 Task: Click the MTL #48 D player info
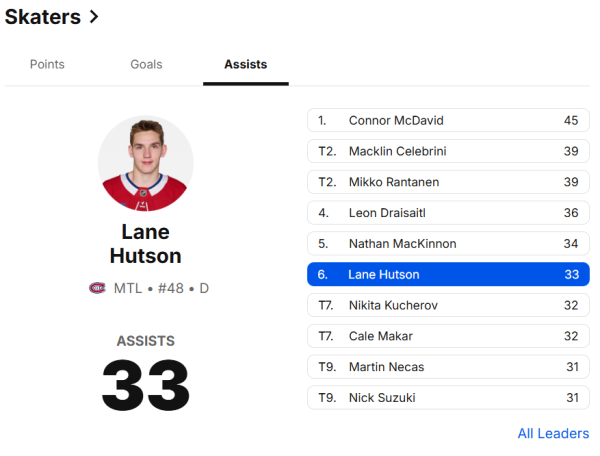click(x=161, y=288)
